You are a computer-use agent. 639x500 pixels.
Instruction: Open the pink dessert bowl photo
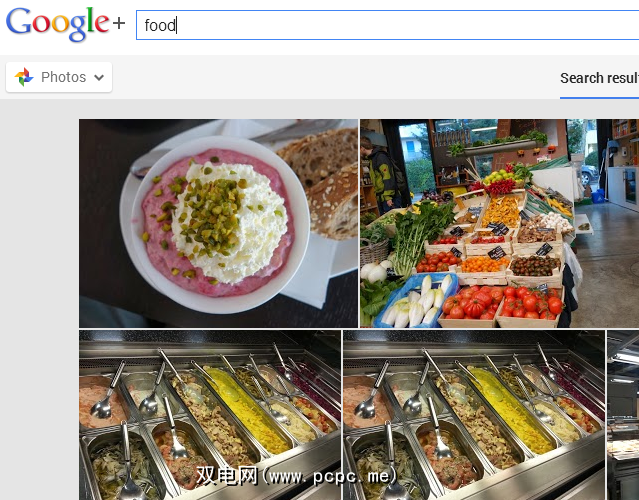coord(218,223)
